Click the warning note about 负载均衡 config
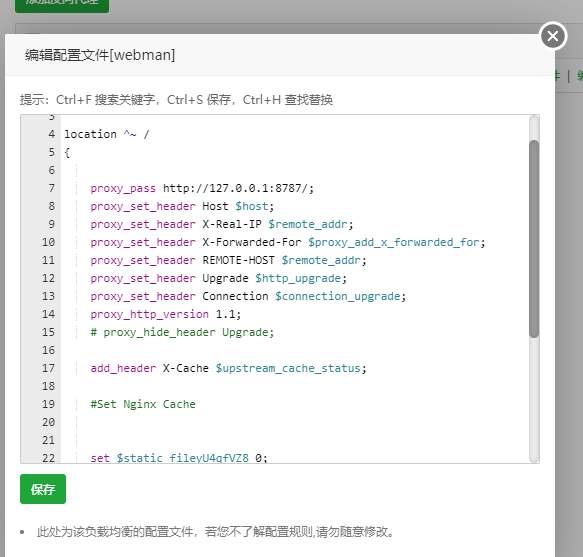Viewport: 583px width, 557px height. pyautogui.click(x=216, y=532)
